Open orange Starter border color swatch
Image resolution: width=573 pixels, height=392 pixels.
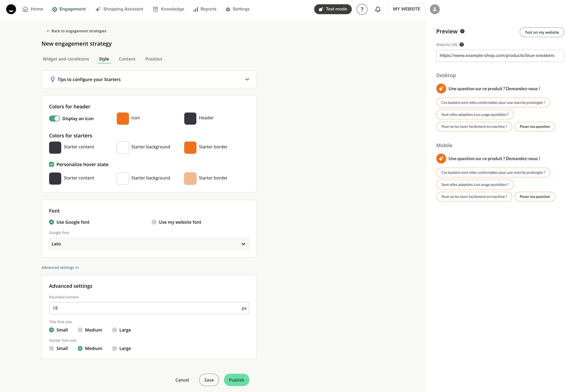(x=190, y=148)
